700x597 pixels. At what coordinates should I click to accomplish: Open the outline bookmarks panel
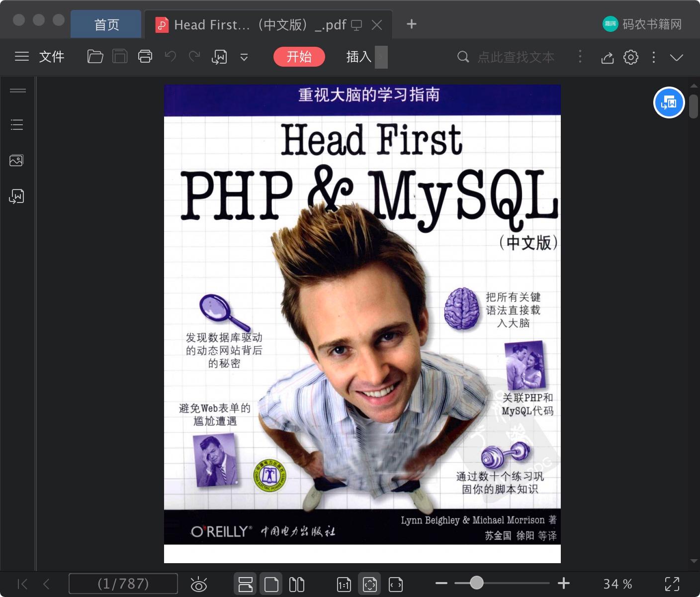[x=17, y=124]
